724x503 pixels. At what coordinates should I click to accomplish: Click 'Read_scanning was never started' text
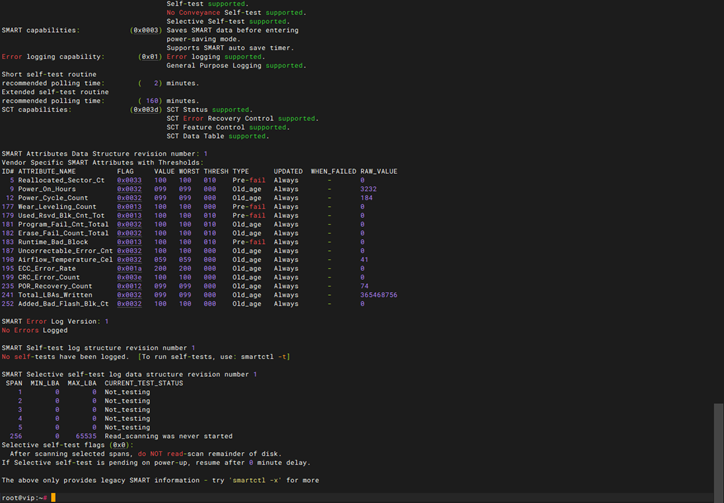pyautogui.click(x=169, y=436)
